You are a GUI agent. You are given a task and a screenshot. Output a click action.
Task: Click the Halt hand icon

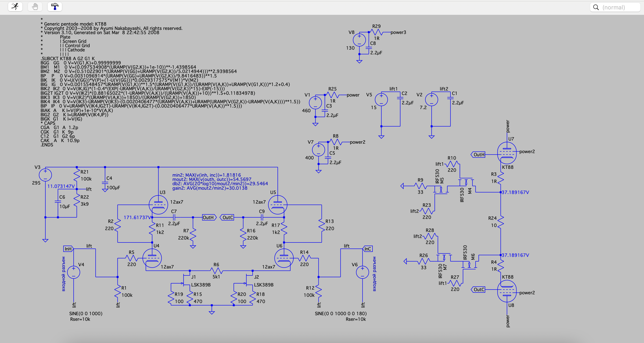click(x=35, y=7)
